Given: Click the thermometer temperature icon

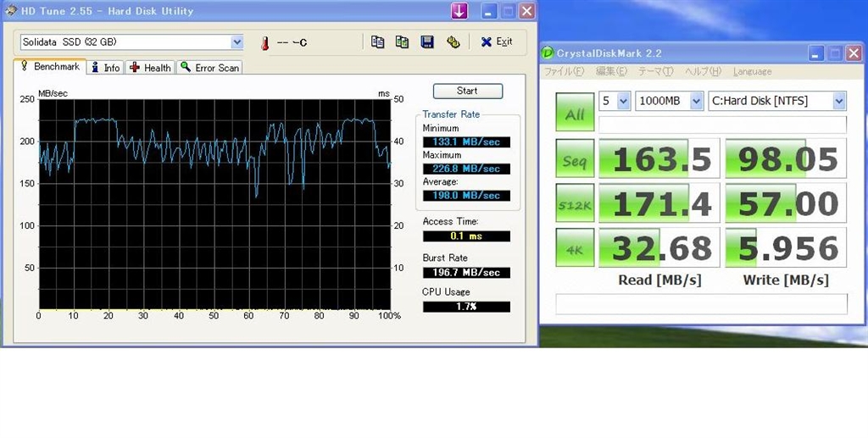Looking at the screenshot, I should pyautogui.click(x=264, y=42).
